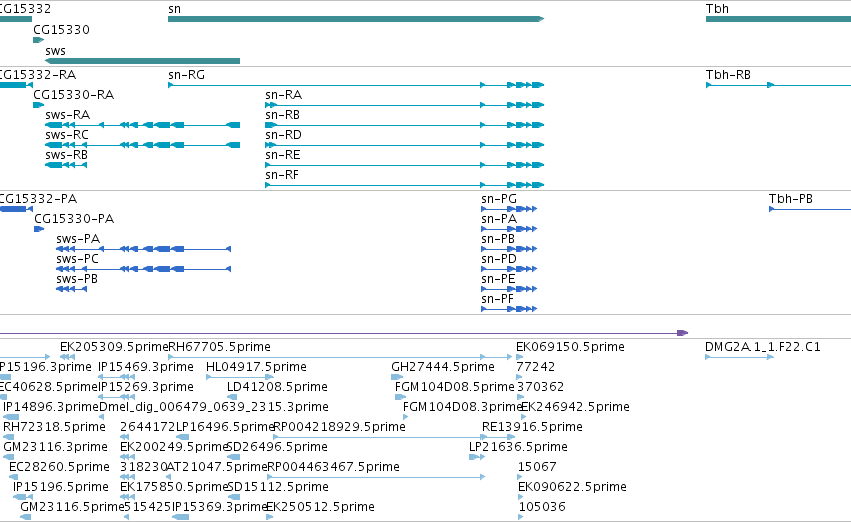Click the 370362 feature label
Image resolution: width=851 pixels, height=522 pixels.
coord(541,387)
